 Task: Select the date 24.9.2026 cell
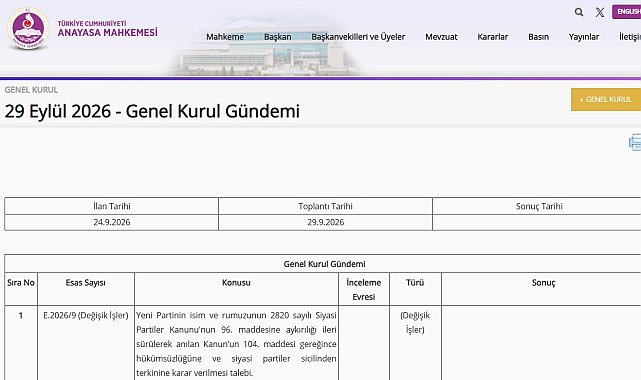[112, 222]
